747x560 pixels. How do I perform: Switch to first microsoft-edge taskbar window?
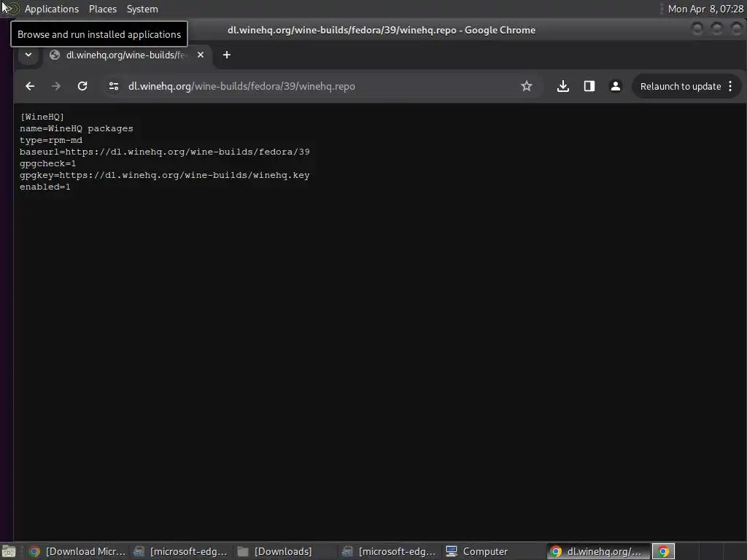181,551
